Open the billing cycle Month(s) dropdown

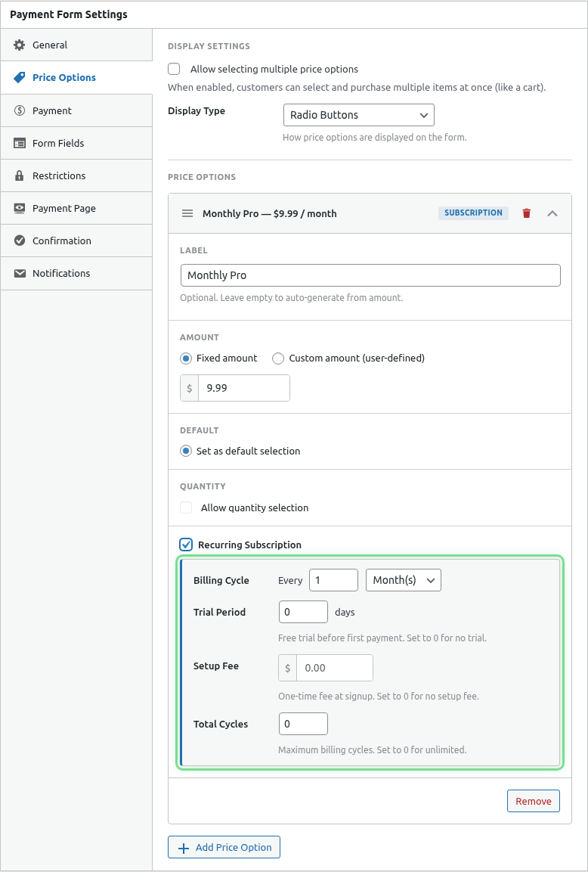click(x=403, y=580)
